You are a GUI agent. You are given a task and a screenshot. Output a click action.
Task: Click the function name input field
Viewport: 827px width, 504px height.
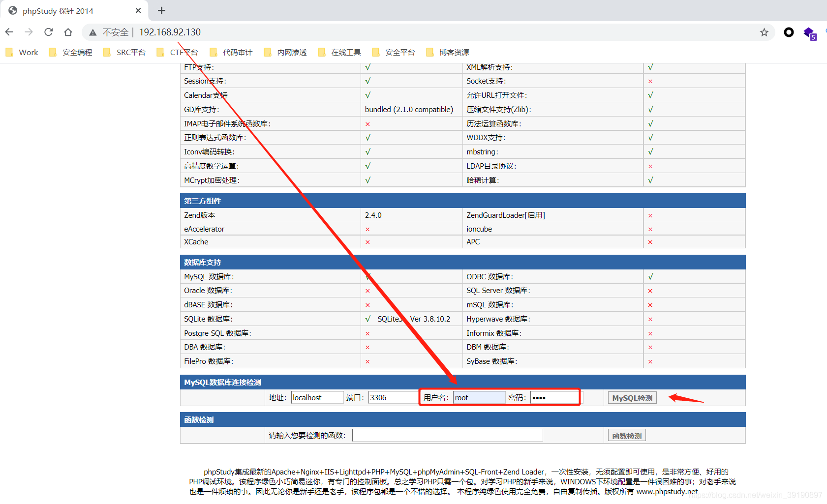(x=448, y=435)
